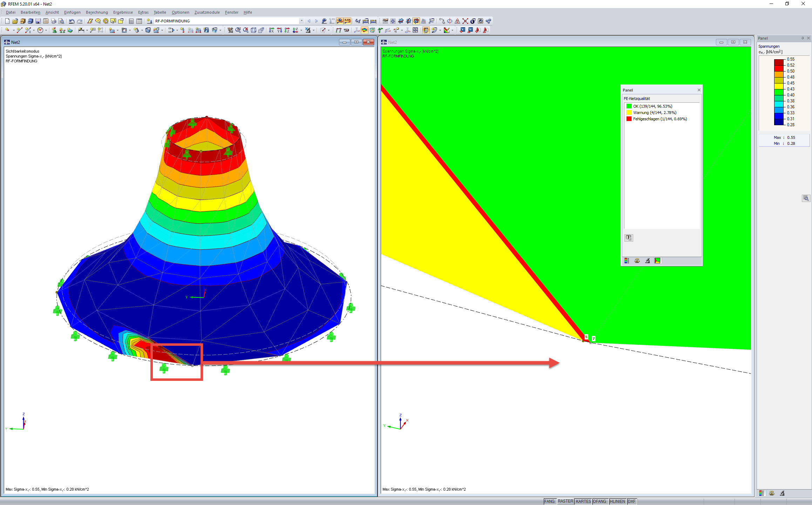Click the color scale icon in floating panel
This screenshot has height=505, width=812.
pyautogui.click(x=627, y=261)
